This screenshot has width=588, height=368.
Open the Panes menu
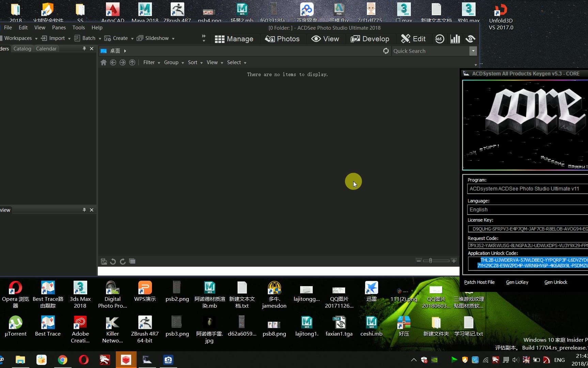pos(59,28)
